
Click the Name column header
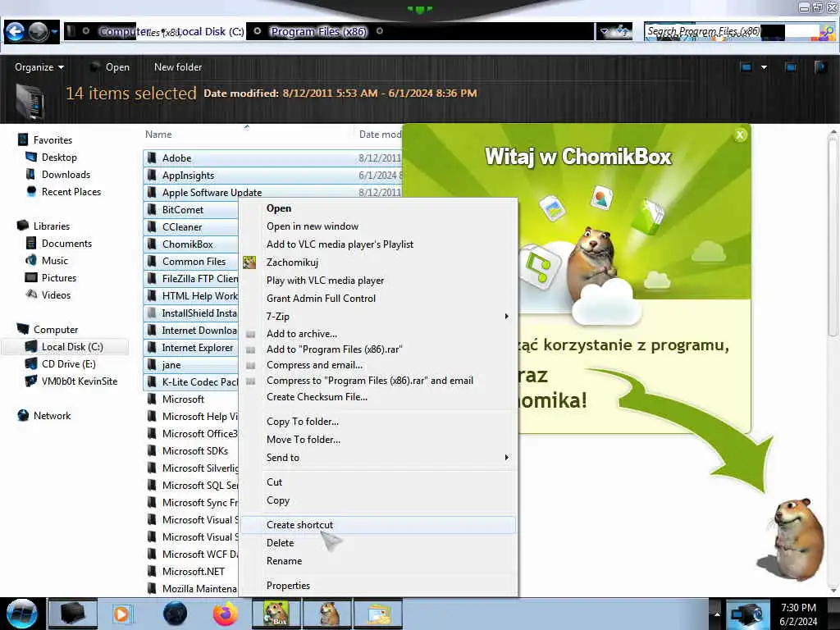[158, 134]
